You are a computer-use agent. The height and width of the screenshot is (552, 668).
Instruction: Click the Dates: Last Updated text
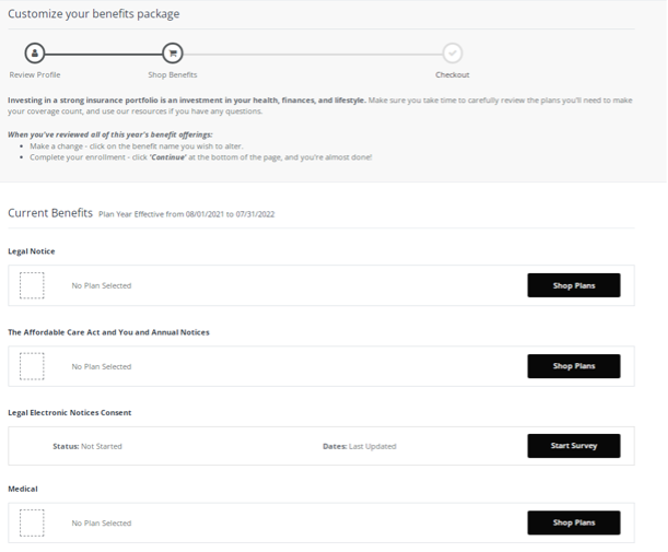[359, 446]
